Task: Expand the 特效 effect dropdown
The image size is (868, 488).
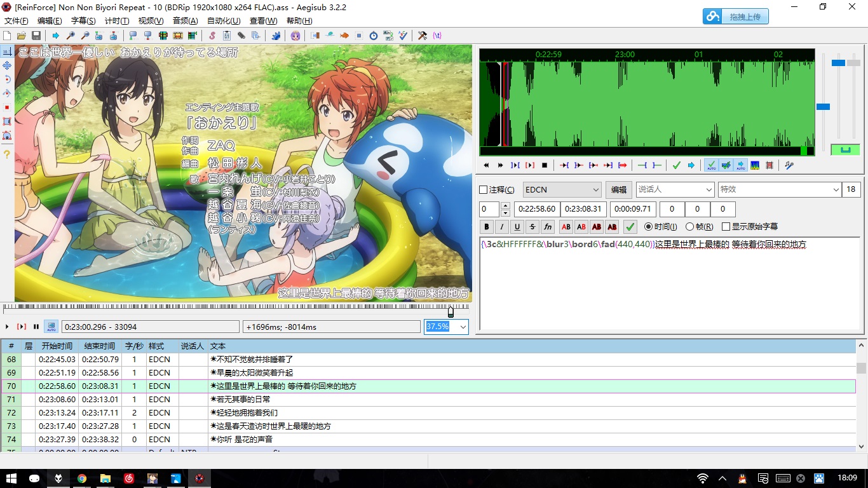Action: point(836,189)
